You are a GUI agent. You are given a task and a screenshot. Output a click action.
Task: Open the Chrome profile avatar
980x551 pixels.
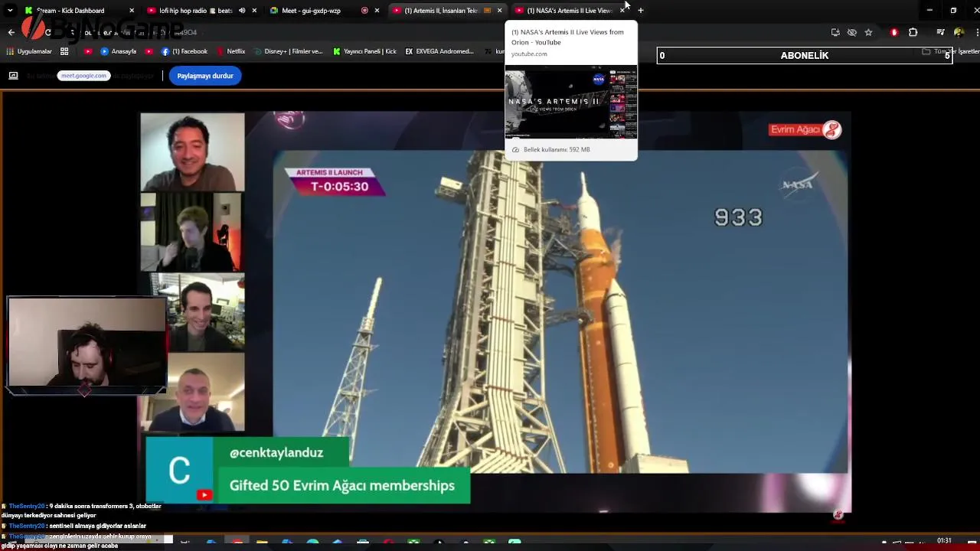click(959, 32)
